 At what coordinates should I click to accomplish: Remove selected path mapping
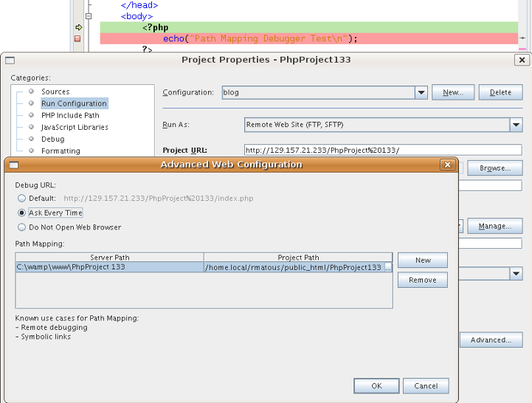[423, 280]
